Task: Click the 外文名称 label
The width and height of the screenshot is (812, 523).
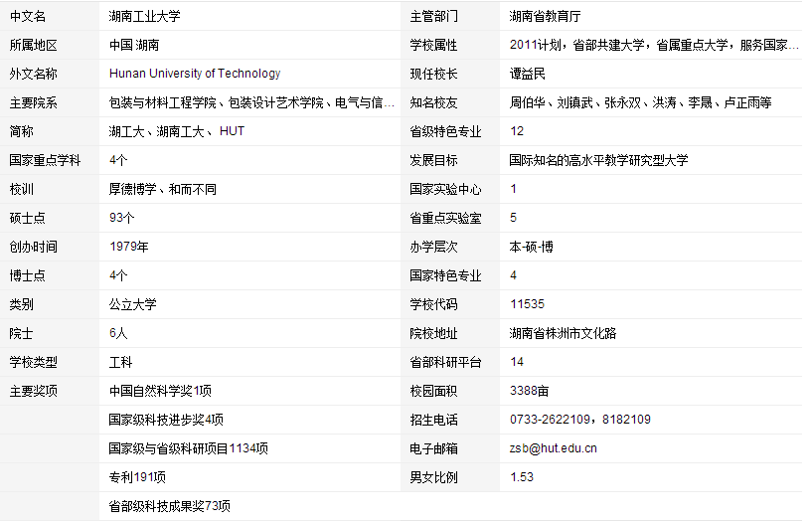Action: 34,74
